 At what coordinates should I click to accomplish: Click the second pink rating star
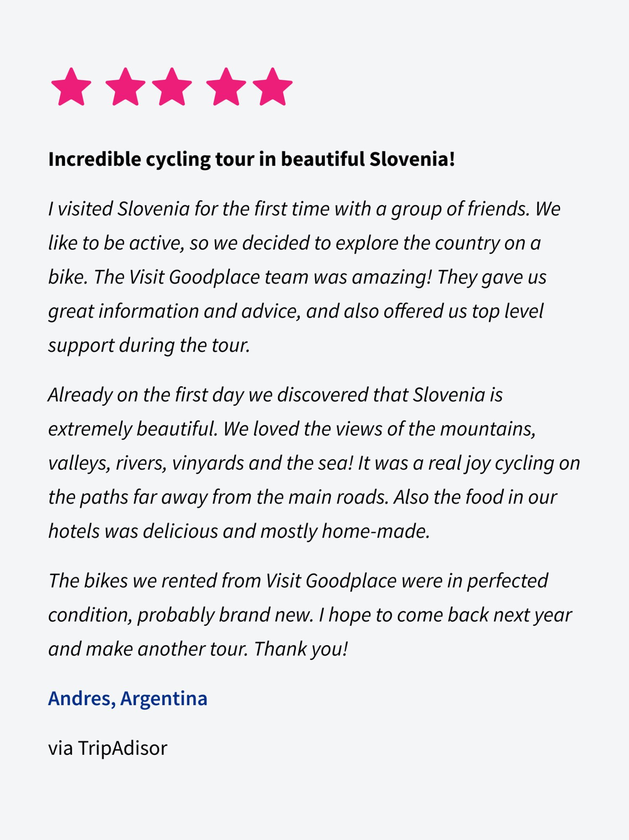click(x=125, y=87)
